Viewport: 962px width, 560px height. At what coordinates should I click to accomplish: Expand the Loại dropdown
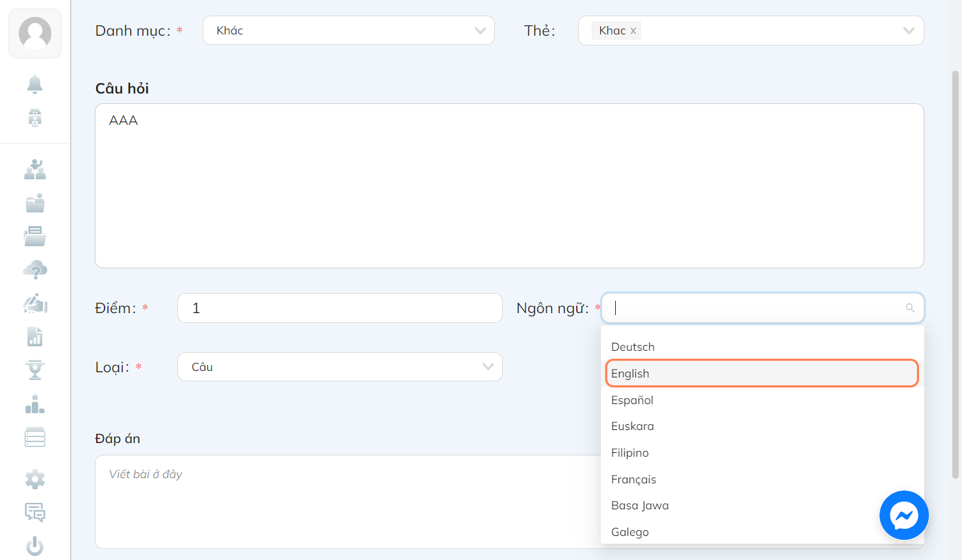pos(488,367)
